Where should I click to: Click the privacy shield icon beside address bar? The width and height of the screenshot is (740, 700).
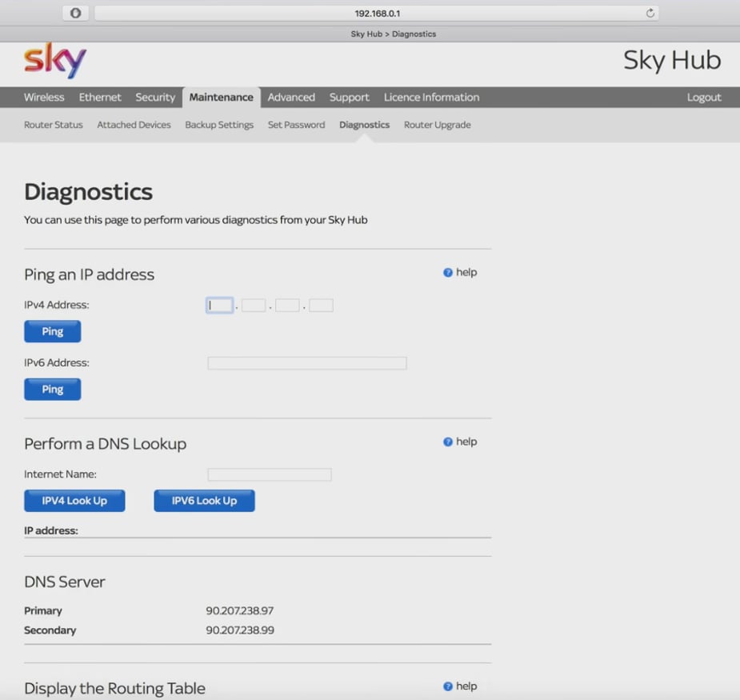[x=75, y=14]
